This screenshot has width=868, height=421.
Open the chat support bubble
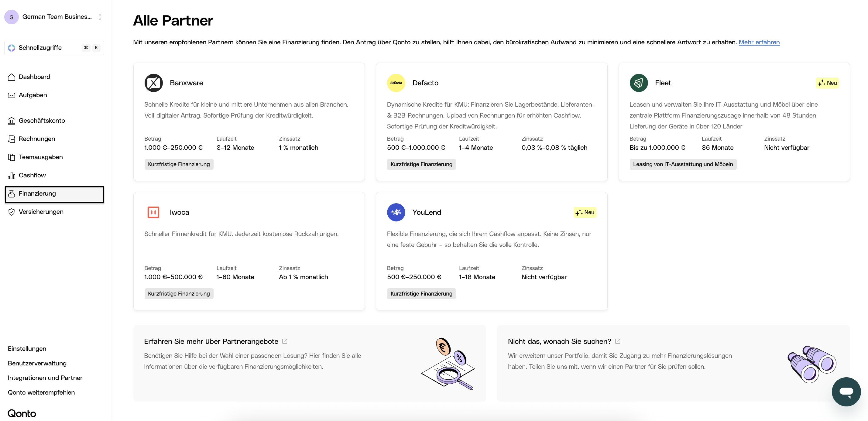coord(846,392)
